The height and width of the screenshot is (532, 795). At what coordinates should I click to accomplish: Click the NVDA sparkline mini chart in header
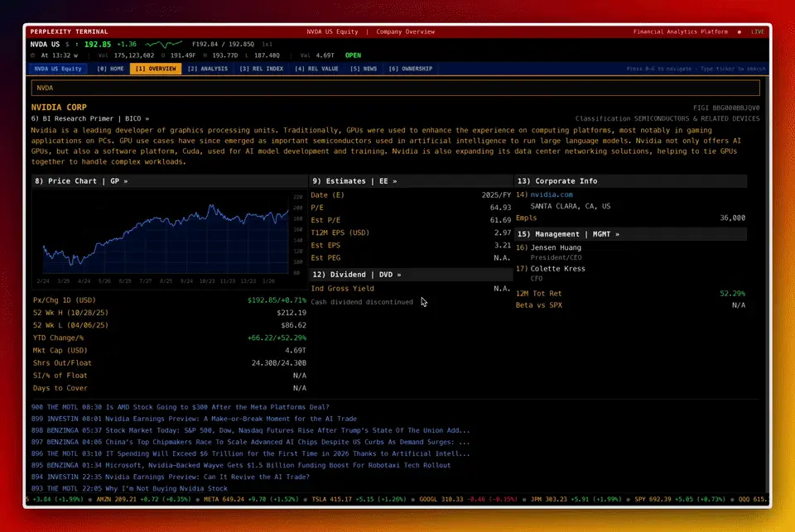coord(163,44)
